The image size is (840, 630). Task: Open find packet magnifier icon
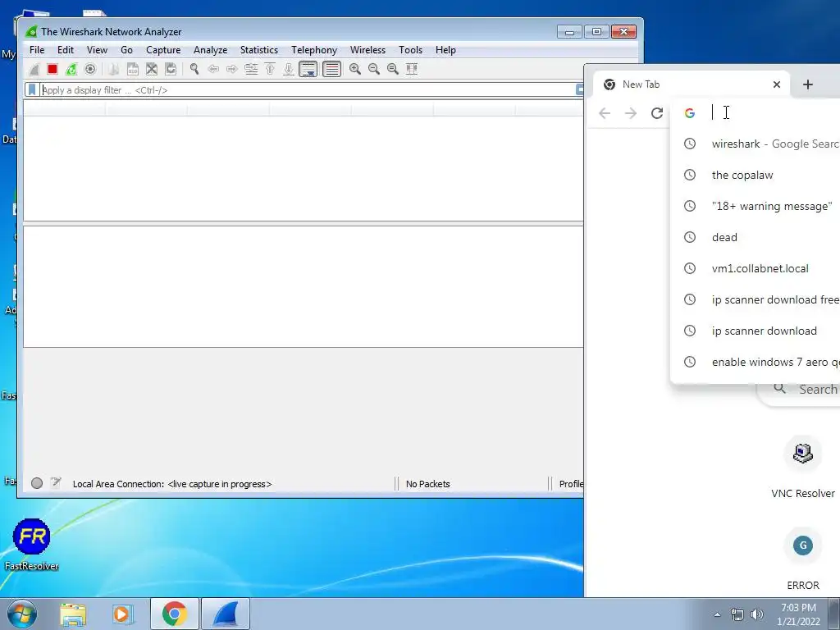194,69
